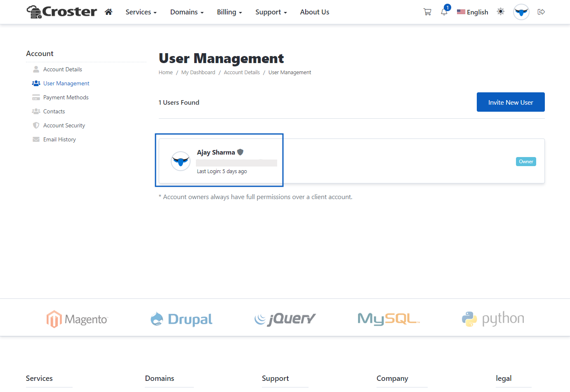The height and width of the screenshot is (392, 570).
Task: Expand the Services dropdown menu
Action: (x=141, y=12)
